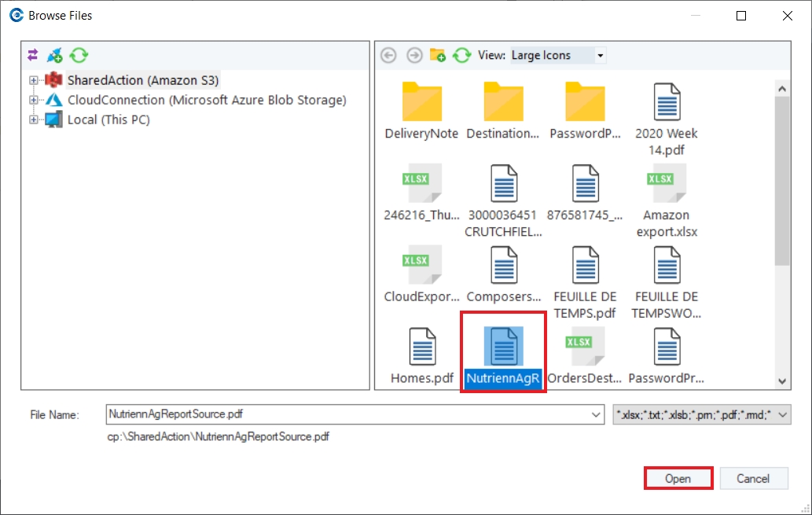This screenshot has width=812, height=515.
Task: Select the Amazon export.xlsx file
Action: [667, 201]
